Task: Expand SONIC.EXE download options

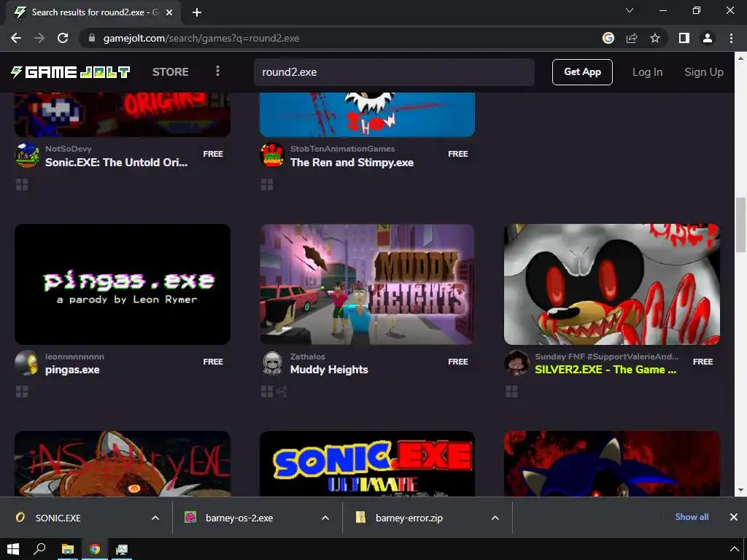Action: (155, 518)
